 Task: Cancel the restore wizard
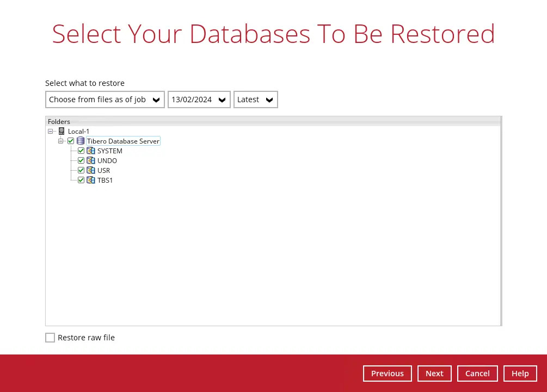coord(477,374)
